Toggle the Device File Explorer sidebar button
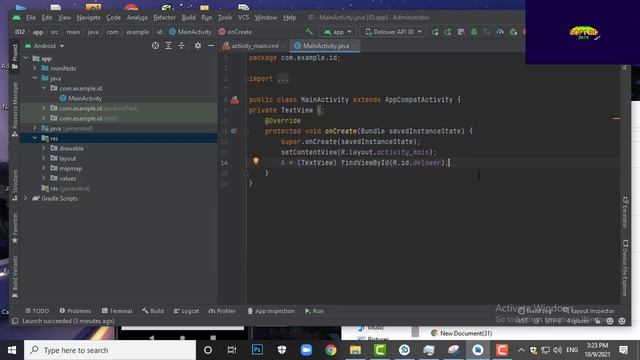 625,267
